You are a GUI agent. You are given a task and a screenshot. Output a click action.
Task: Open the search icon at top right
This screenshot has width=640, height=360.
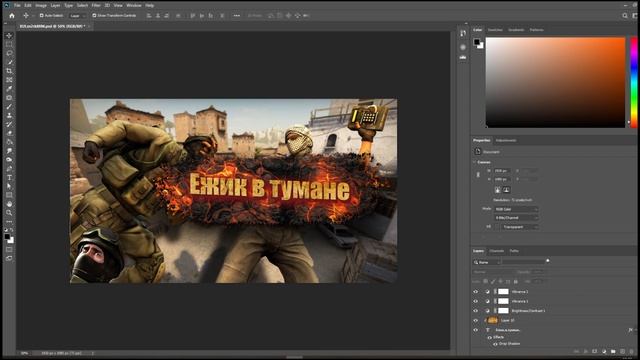625,16
